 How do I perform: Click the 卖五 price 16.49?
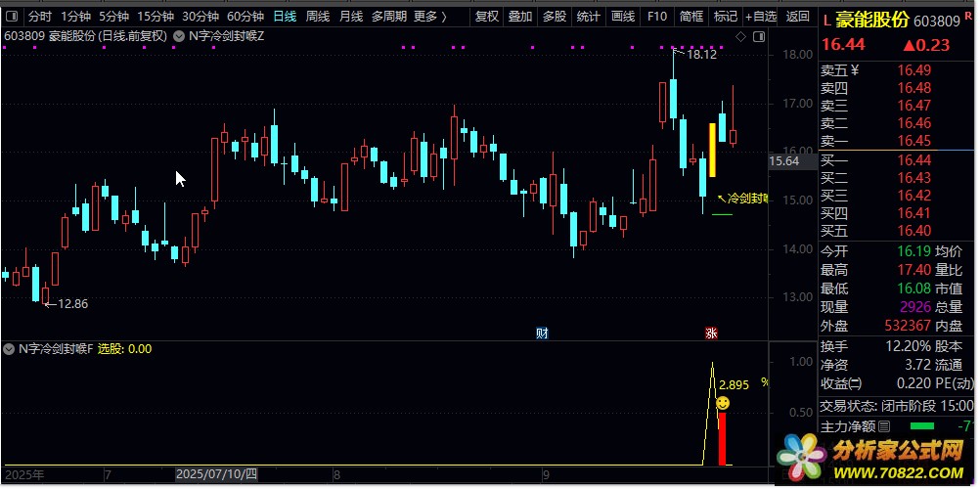pos(914,70)
